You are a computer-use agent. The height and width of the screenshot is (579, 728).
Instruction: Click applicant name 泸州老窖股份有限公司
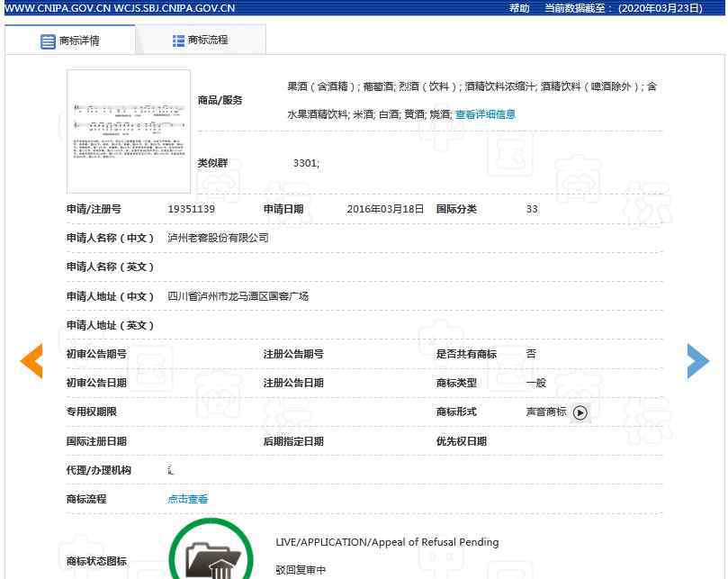[219, 238]
